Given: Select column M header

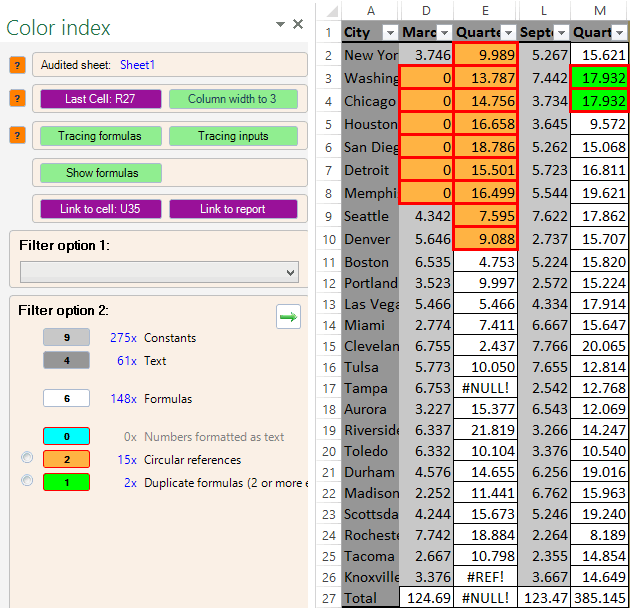Looking at the screenshot, I should point(600,10).
